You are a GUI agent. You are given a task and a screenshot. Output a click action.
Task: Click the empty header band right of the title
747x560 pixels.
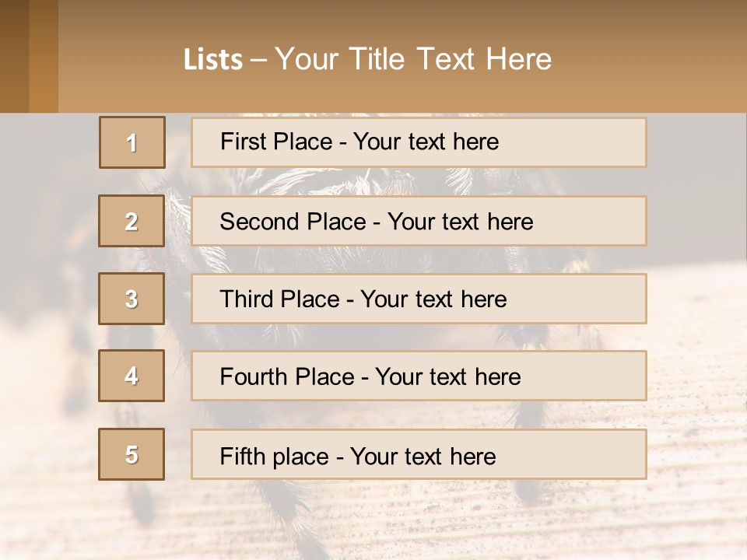point(654,59)
